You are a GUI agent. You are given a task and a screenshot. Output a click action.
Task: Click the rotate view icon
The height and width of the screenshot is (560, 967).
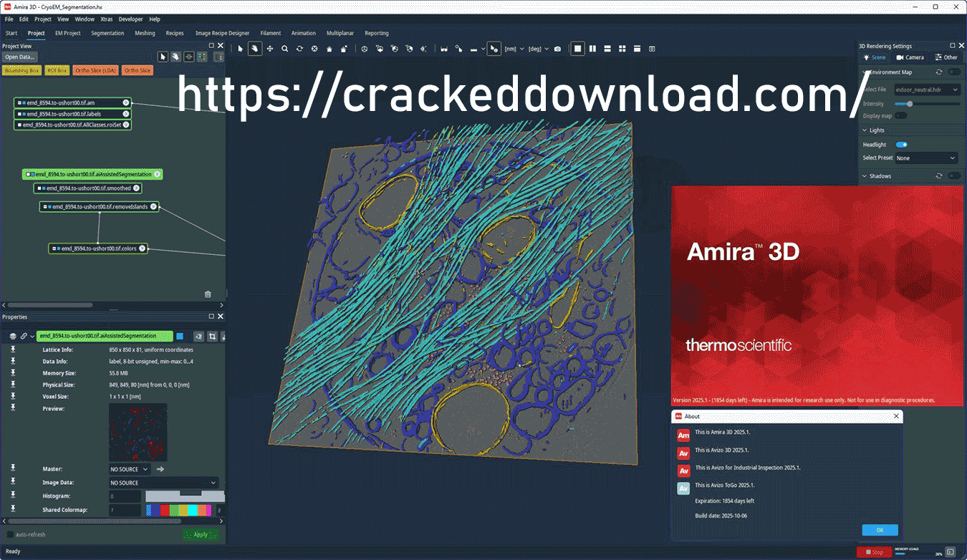[299, 49]
